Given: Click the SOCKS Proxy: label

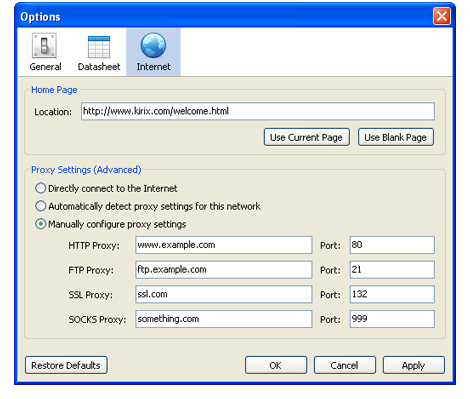Looking at the screenshot, I should 97,320.
